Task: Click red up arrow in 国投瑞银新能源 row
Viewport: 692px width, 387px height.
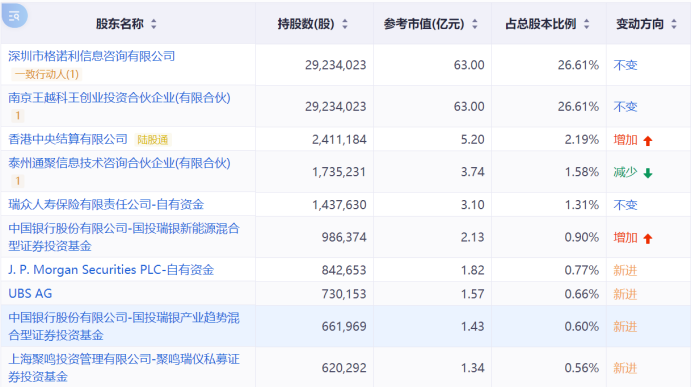Action: pos(648,239)
